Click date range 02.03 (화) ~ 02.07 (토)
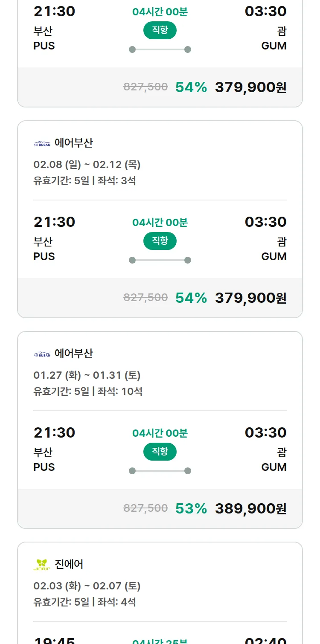320x644 pixels. pyautogui.click(x=87, y=586)
